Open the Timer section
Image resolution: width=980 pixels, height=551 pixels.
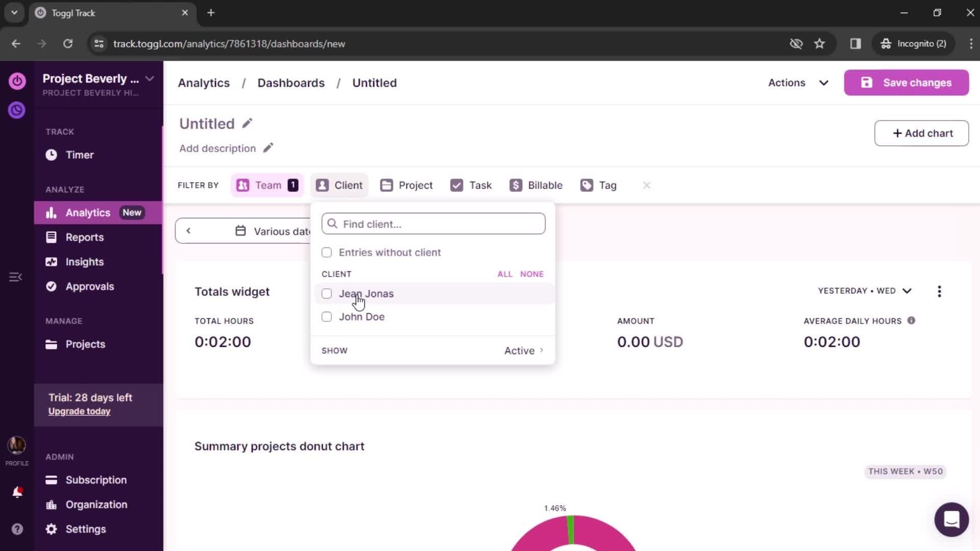[x=80, y=155]
